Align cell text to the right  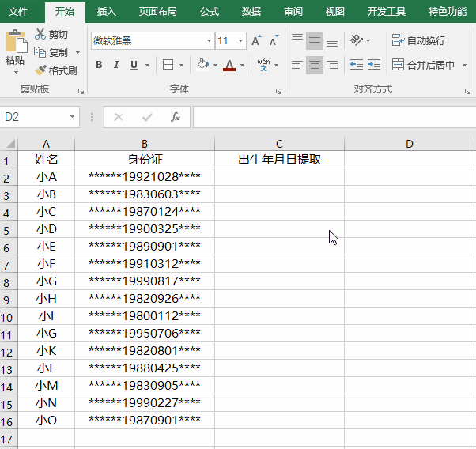(332, 65)
